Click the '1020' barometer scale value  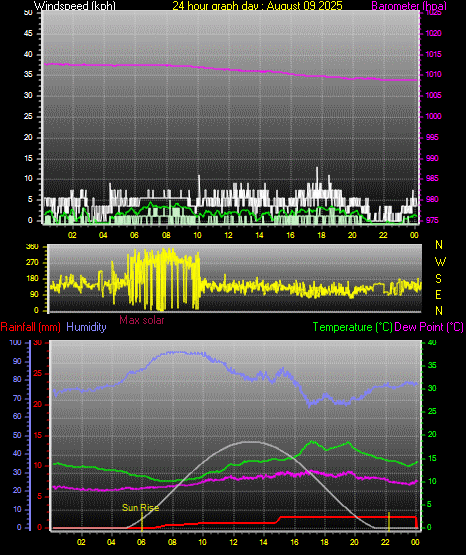pyautogui.click(x=433, y=34)
